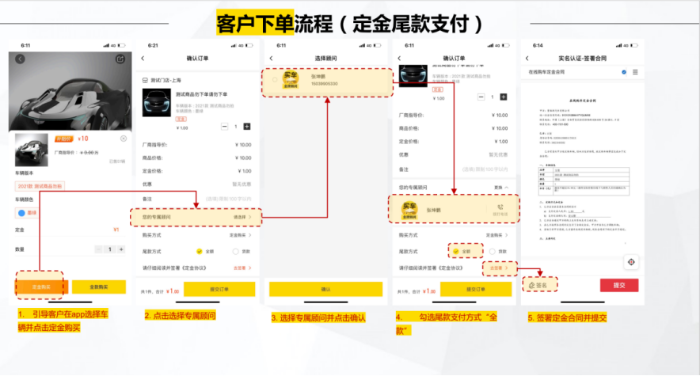Tap the share icon on the car photo
Image resolution: width=700 pixels, height=376 pixels.
[x=120, y=59]
